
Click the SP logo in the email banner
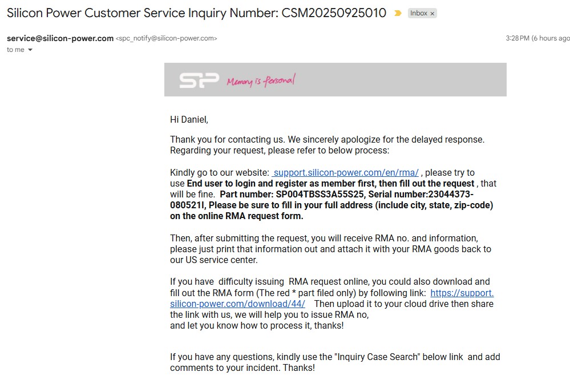click(x=199, y=80)
